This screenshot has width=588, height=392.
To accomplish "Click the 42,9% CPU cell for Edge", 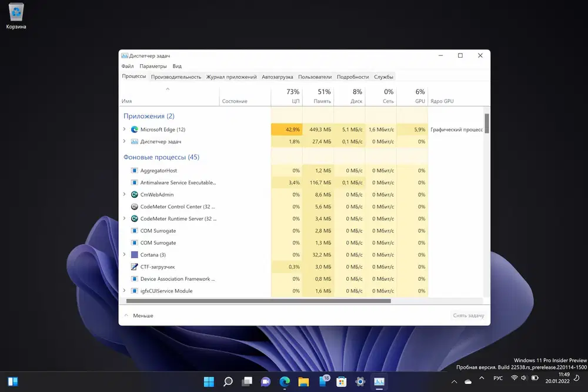I will pos(286,129).
